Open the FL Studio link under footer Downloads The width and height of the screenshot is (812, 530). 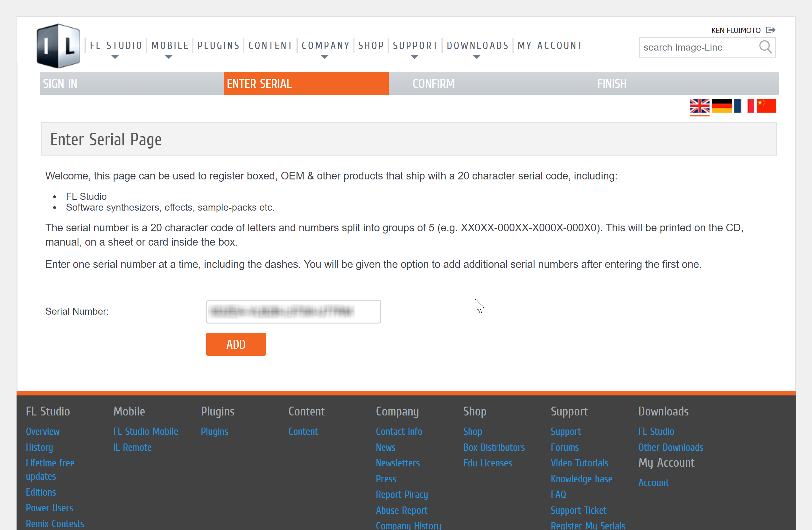tap(656, 431)
